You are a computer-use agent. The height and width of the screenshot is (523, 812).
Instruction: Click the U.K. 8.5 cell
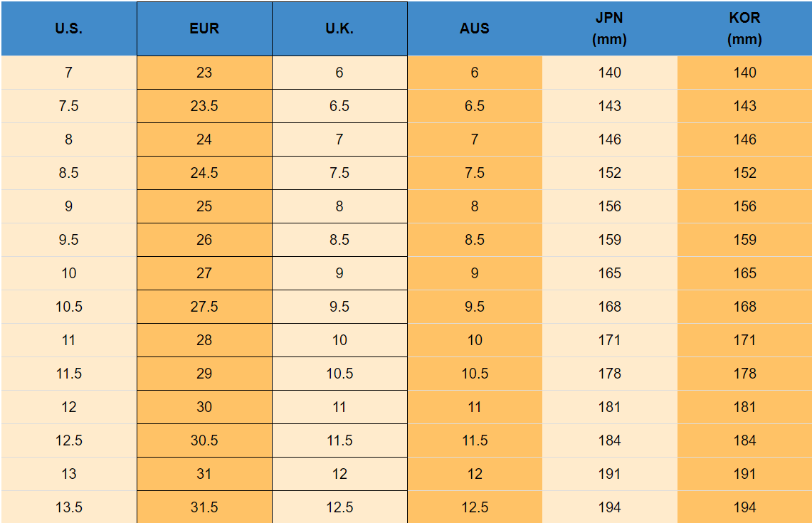tap(339, 240)
